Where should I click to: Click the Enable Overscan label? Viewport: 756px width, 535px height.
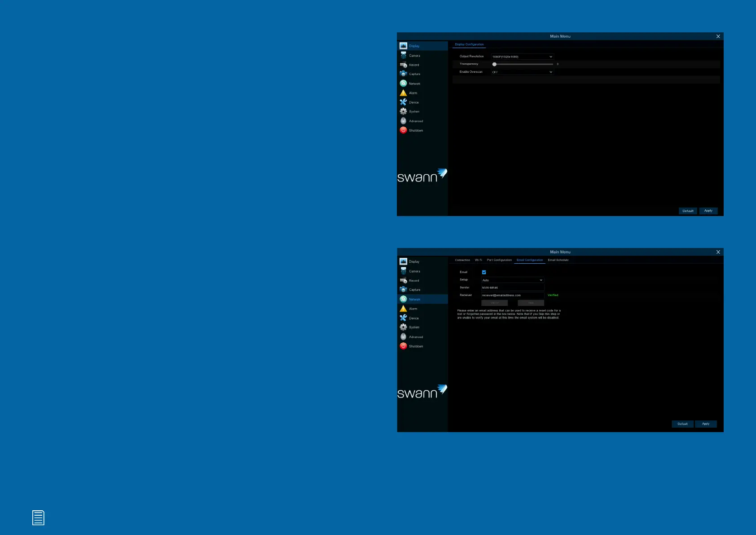[x=471, y=72]
